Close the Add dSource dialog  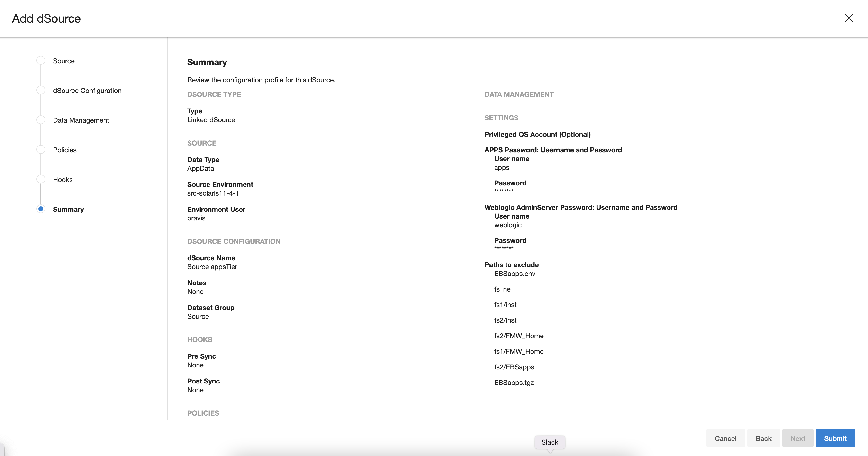[849, 18]
